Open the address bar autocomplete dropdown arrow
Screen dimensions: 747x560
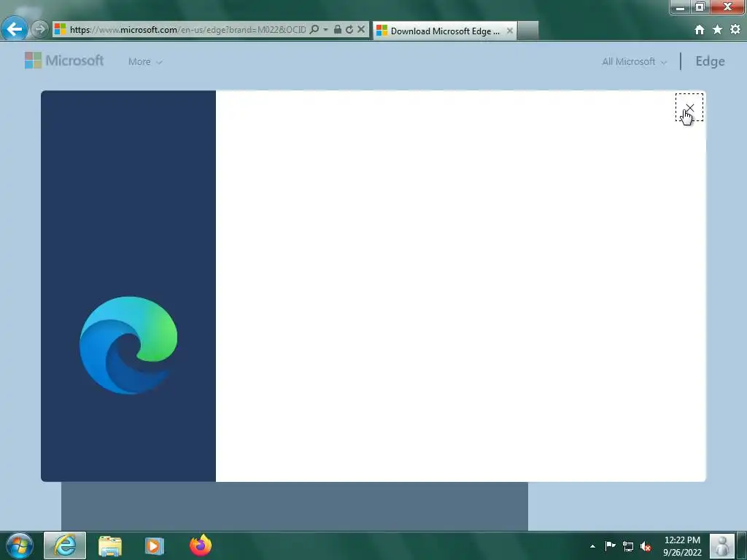pyautogui.click(x=325, y=29)
